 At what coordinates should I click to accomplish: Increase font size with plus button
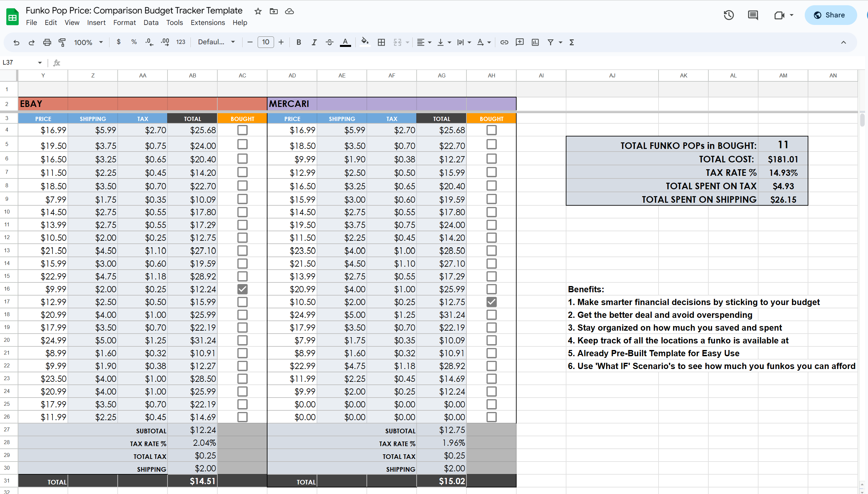(281, 42)
